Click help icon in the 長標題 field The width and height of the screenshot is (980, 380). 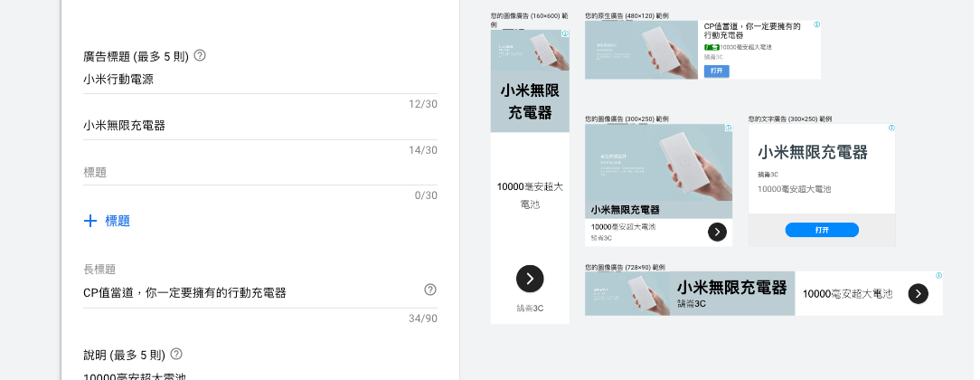coord(430,290)
